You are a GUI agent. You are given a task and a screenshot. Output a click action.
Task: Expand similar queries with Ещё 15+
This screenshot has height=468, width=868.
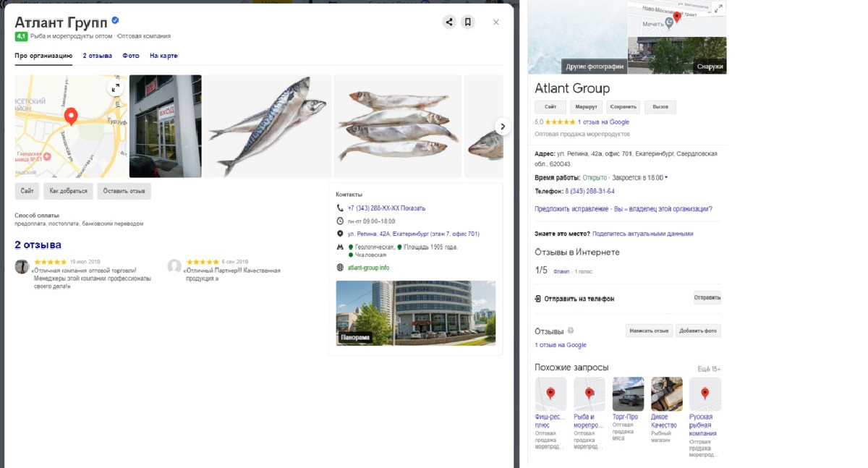pyautogui.click(x=709, y=369)
